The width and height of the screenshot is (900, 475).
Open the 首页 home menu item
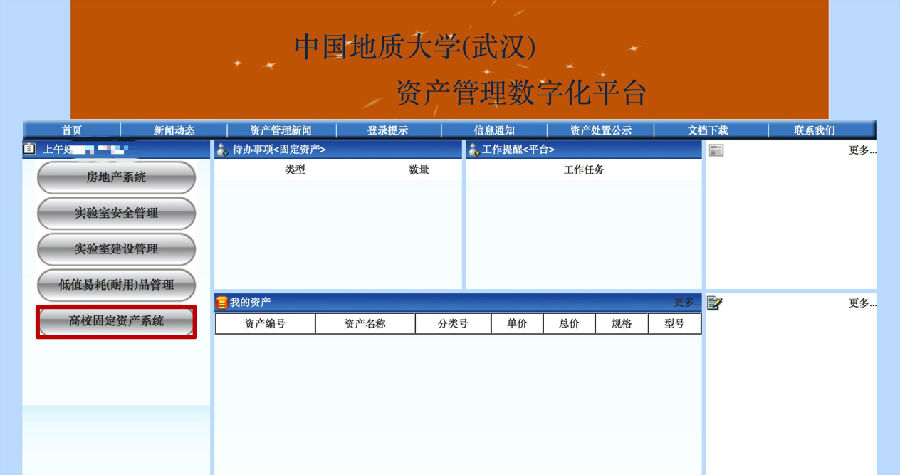coord(72,130)
